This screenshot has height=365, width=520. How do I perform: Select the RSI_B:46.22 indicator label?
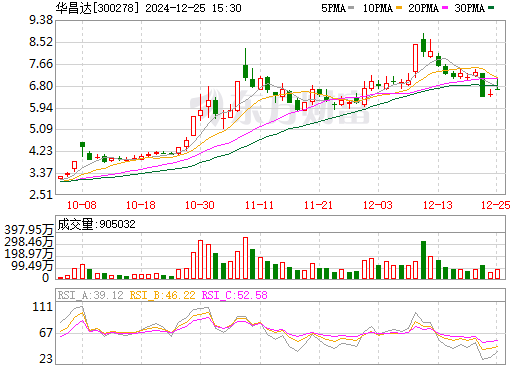[162, 295]
